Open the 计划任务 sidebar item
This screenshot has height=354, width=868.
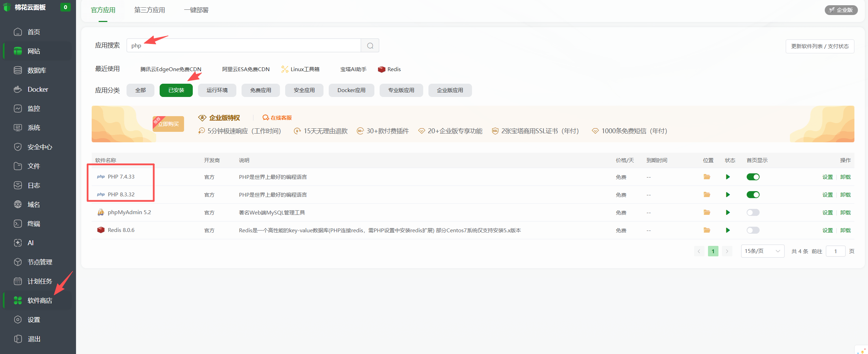coord(38,281)
